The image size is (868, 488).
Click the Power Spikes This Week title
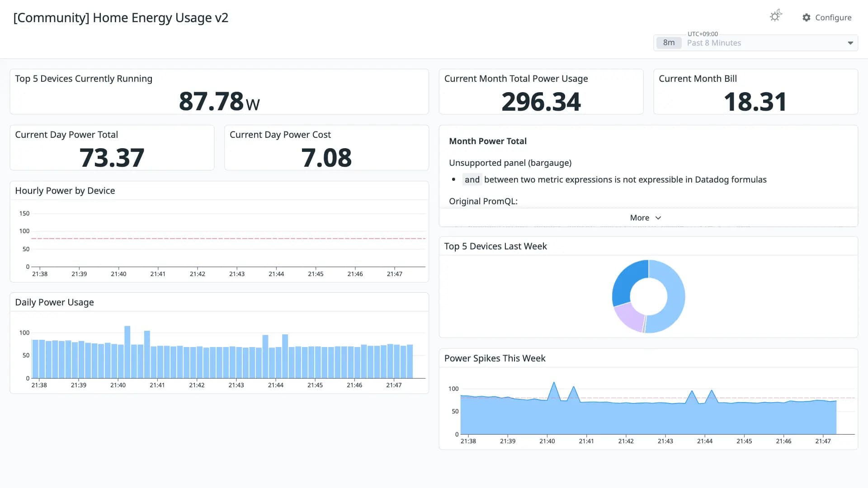[x=495, y=358]
